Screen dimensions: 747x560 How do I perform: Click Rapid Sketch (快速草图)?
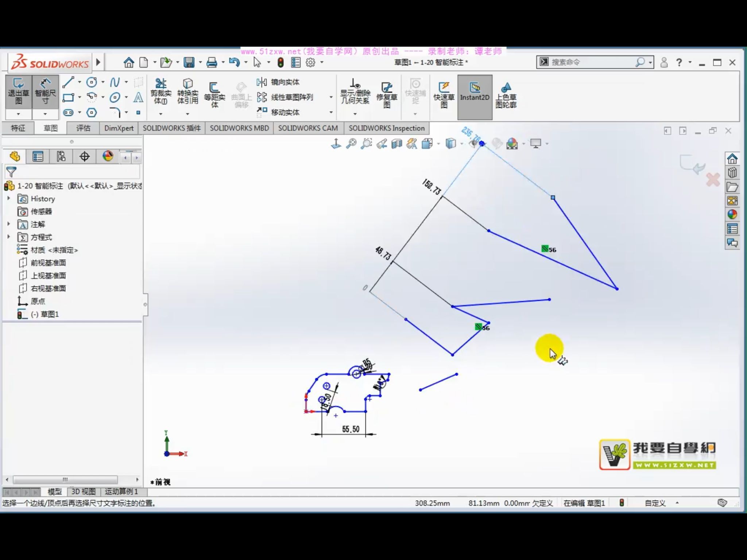click(x=444, y=95)
